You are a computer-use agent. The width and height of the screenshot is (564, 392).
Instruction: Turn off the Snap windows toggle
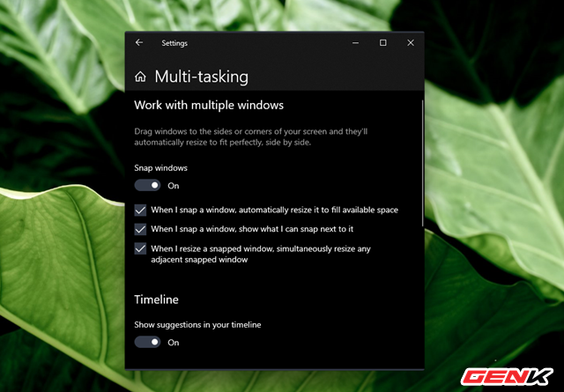[x=147, y=186]
